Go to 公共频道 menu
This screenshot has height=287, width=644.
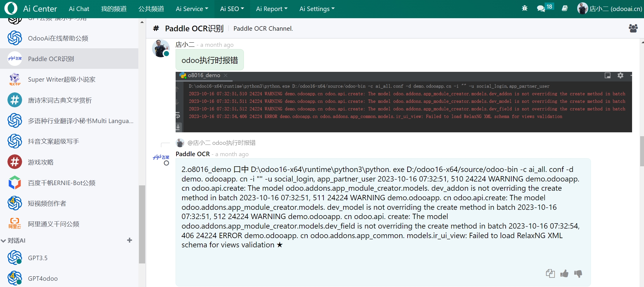coord(151,9)
